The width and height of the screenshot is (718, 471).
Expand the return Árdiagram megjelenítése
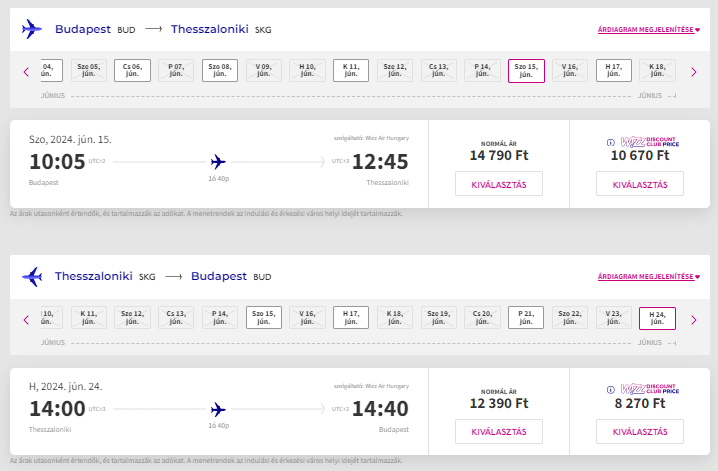tap(648, 277)
